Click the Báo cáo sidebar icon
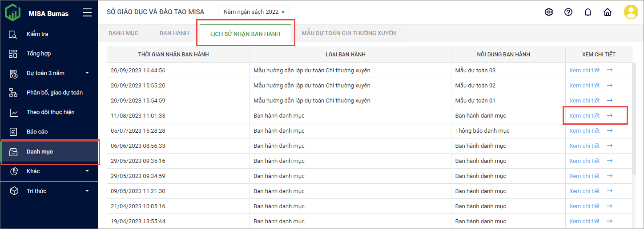 pos(13,132)
